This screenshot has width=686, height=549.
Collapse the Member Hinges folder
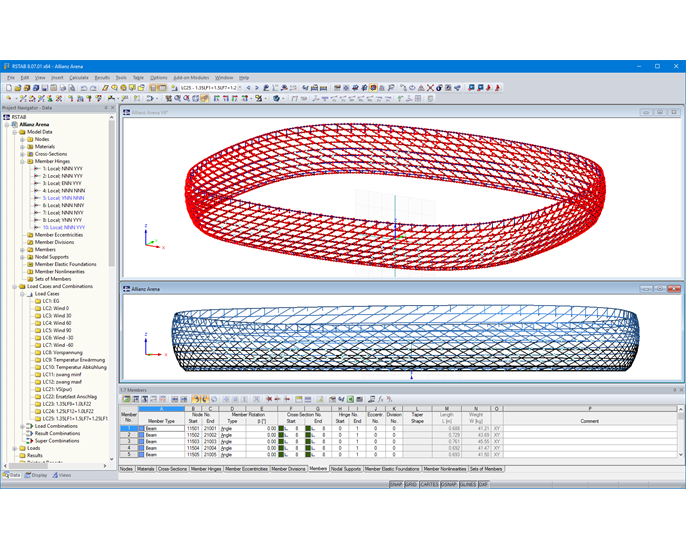[x=22, y=161]
